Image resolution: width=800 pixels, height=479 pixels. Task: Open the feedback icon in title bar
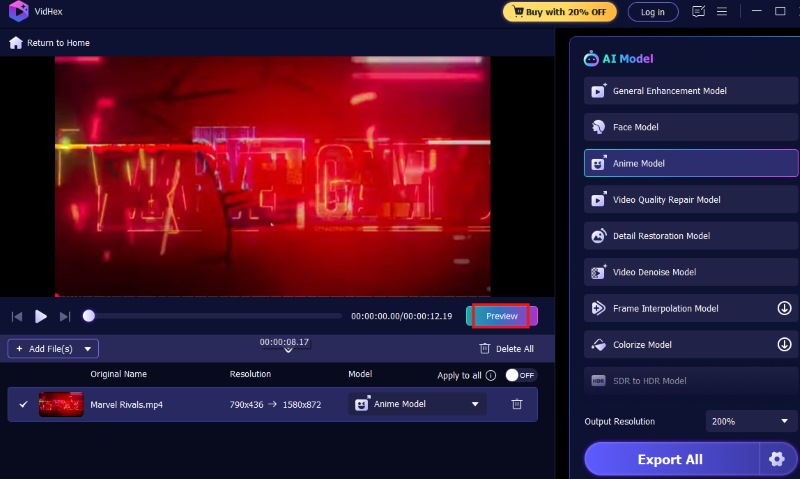(x=698, y=12)
